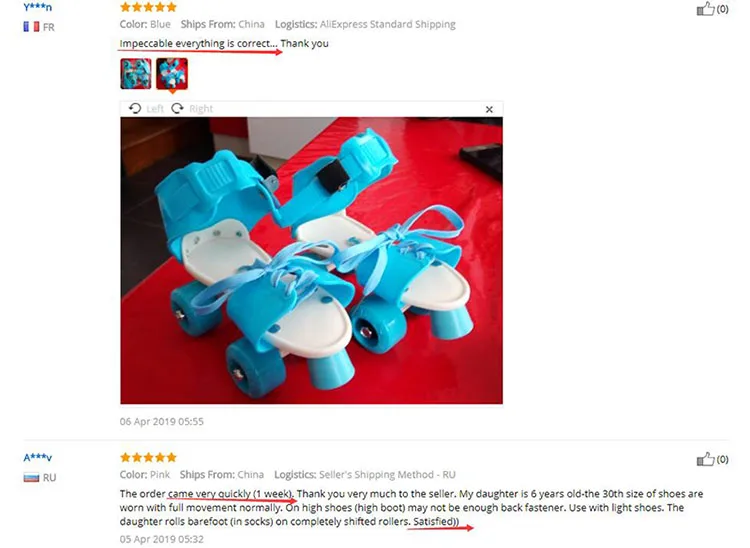Click thumbs-up icon on Y***n's review
This screenshot has width=750, height=548.
click(706, 9)
